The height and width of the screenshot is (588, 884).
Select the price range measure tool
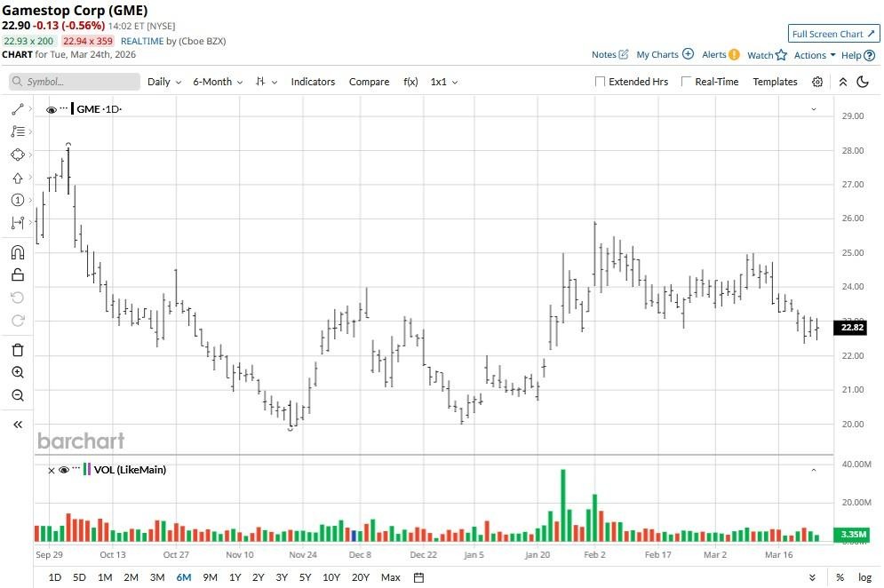[18, 223]
